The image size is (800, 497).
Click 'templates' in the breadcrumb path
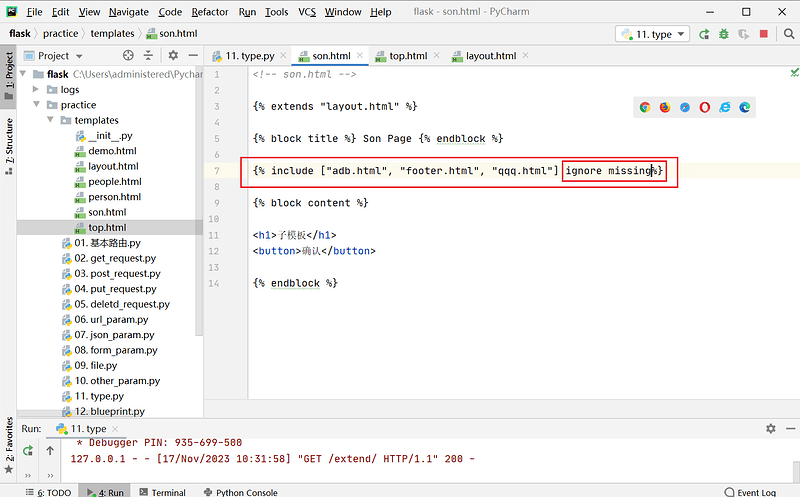click(112, 34)
